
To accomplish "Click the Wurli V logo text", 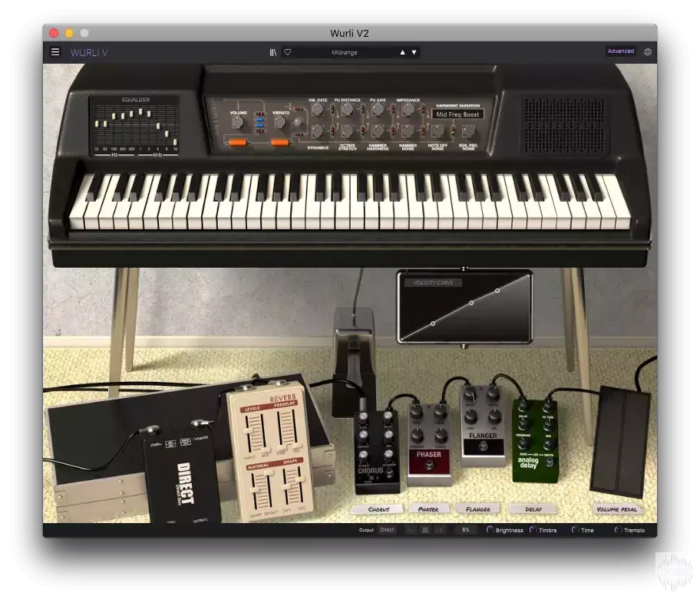I will click(89, 52).
